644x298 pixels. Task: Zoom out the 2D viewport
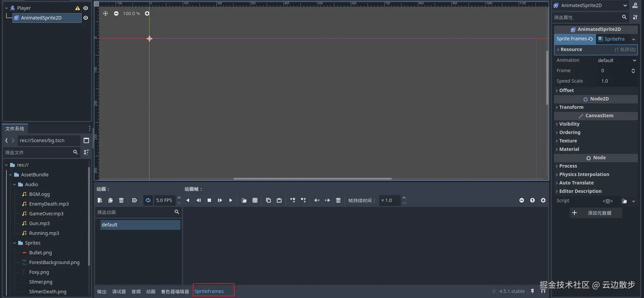pos(116,13)
